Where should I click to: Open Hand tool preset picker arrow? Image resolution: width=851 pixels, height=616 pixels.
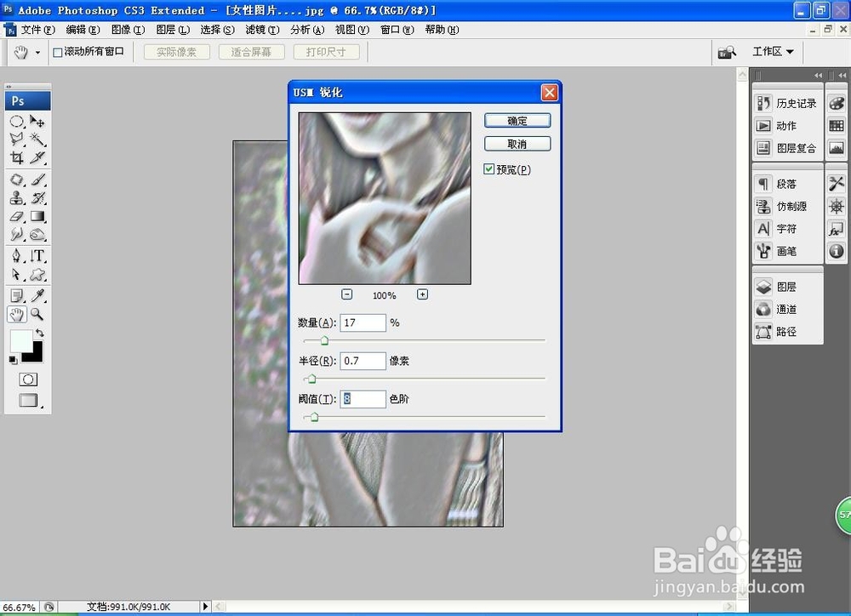[37, 53]
